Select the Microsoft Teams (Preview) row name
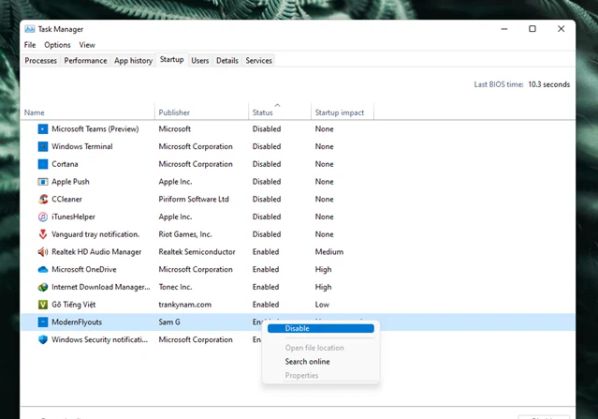The height and width of the screenshot is (419, 598). tap(95, 129)
